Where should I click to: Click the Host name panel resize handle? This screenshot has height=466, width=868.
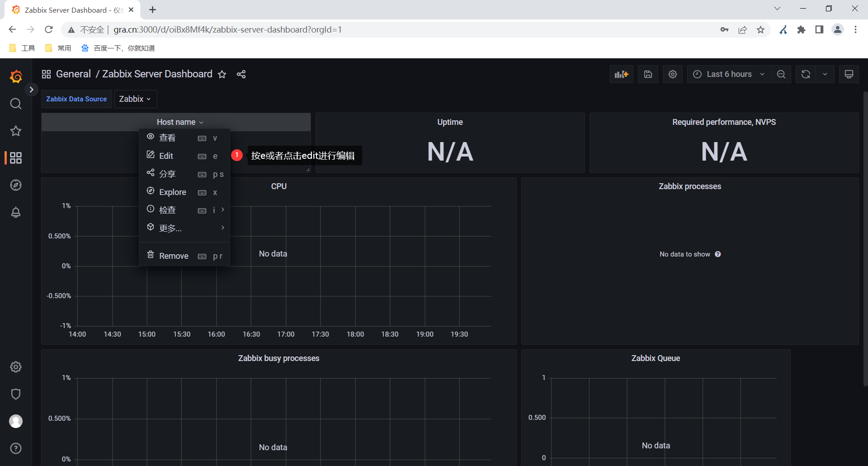(308, 170)
